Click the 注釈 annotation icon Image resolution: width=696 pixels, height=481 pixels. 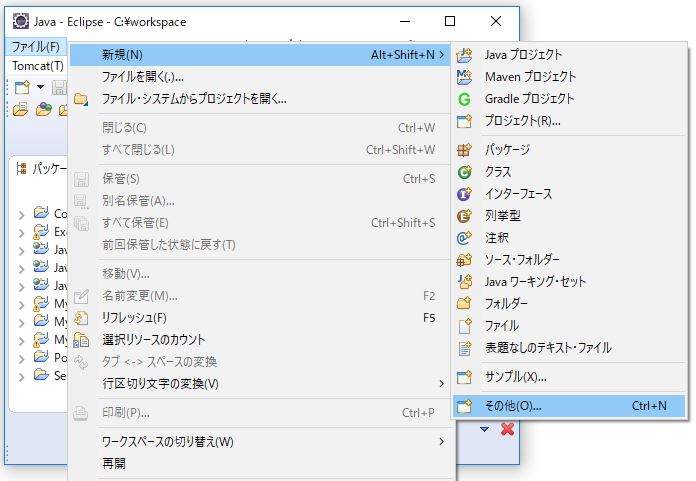pyautogui.click(x=464, y=238)
